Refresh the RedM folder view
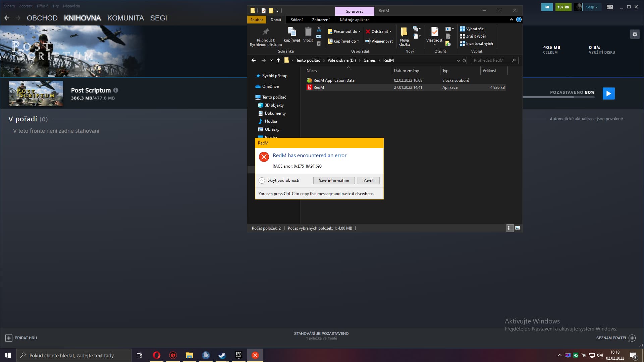The height and width of the screenshot is (362, 644). click(464, 60)
